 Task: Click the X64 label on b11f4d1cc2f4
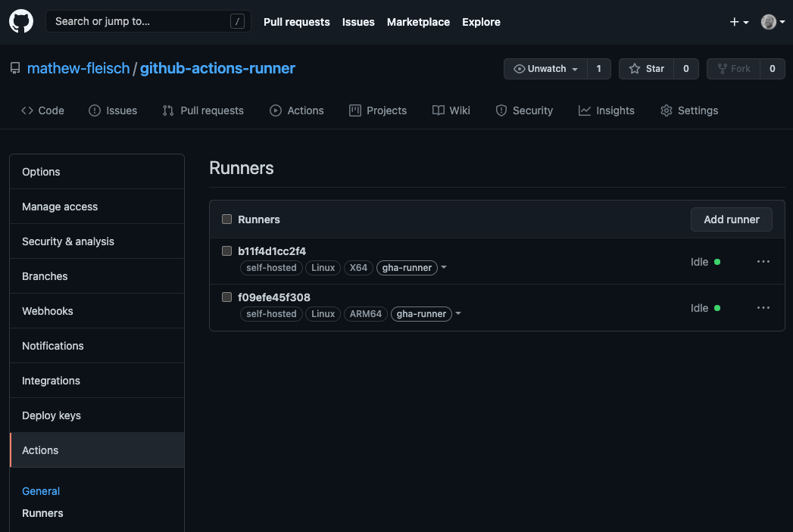point(358,268)
